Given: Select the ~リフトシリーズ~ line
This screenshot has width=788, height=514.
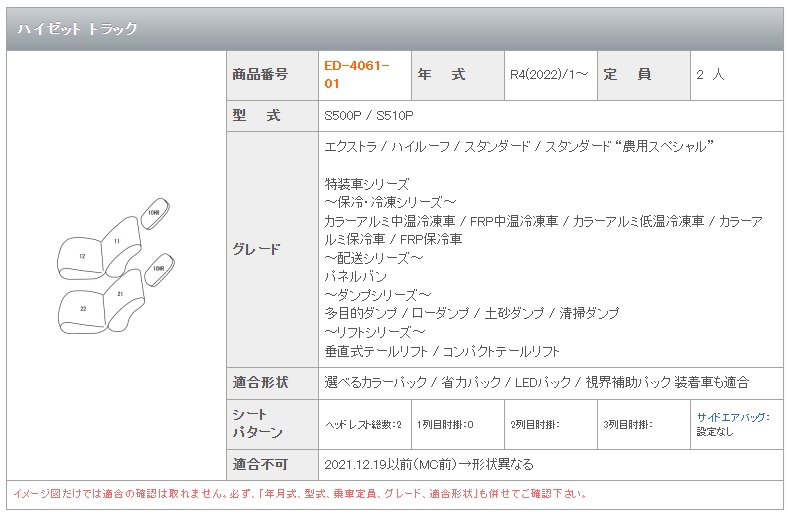Looking at the screenshot, I should coord(375,332).
